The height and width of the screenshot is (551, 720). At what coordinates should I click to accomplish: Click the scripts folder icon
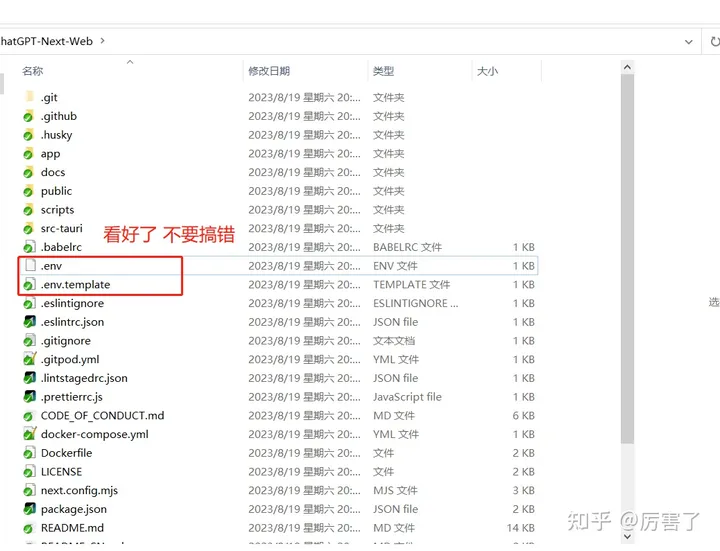29,209
